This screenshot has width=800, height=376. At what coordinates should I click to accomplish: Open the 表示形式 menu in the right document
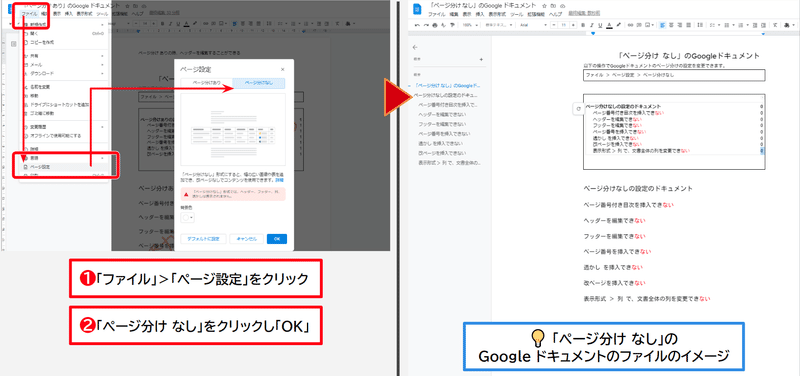pyautogui.click(x=497, y=14)
